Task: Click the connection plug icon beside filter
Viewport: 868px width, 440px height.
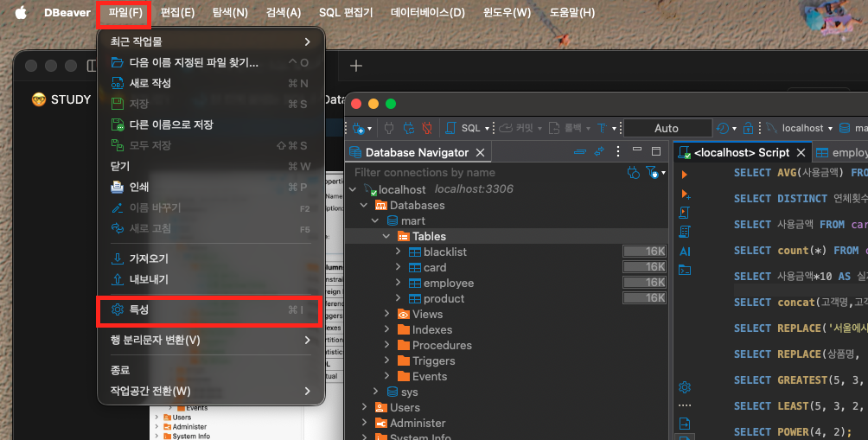Action: (x=634, y=173)
